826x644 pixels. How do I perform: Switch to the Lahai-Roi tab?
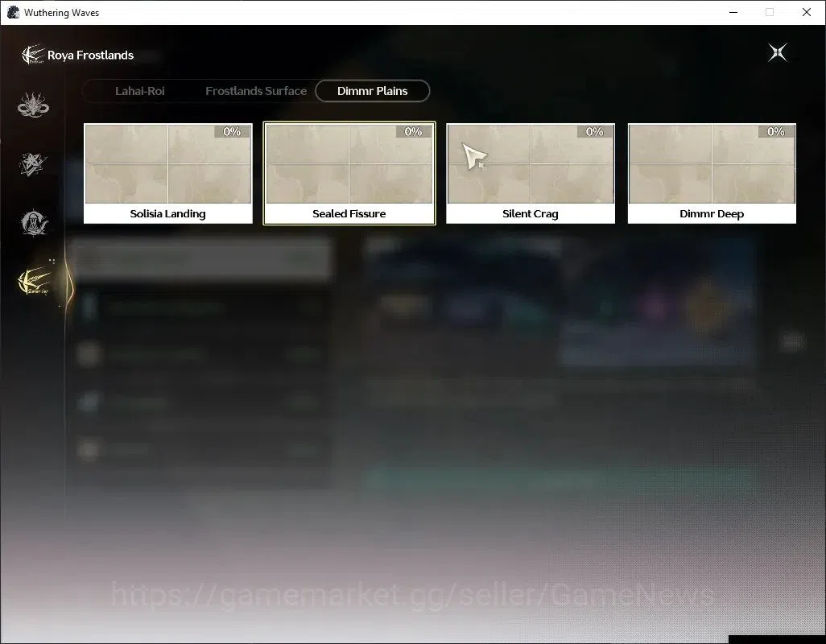pyautogui.click(x=139, y=91)
